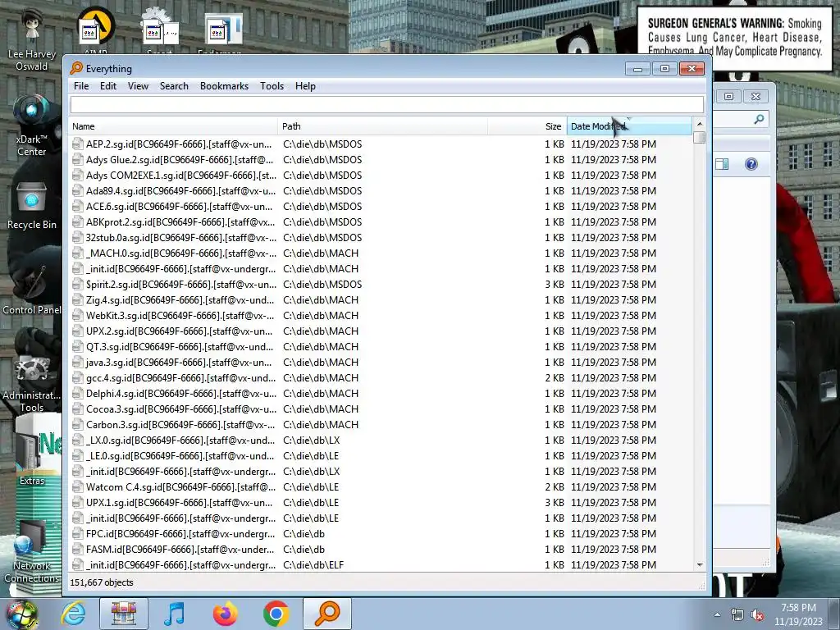Open the Windows Start menu orb
The width and height of the screenshot is (840, 630).
21,614
